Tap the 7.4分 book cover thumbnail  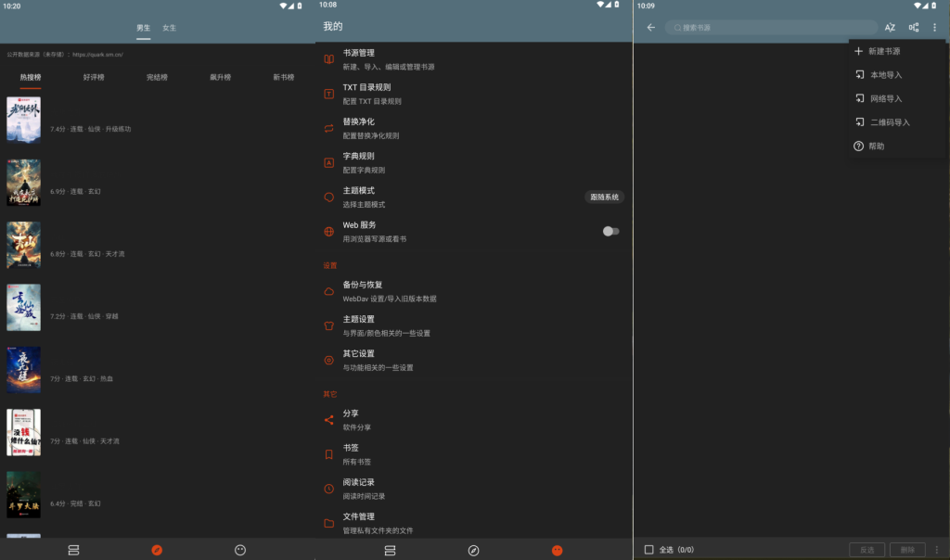point(23,121)
